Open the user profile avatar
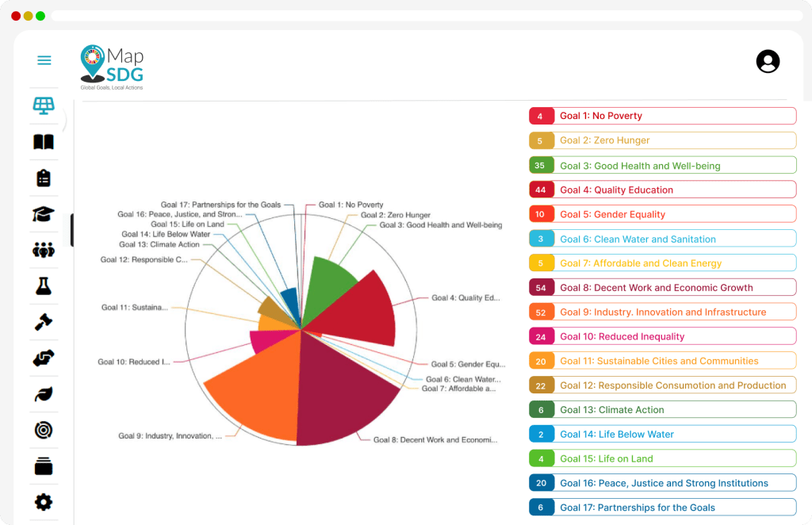This screenshot has width=812, height=525. [768, 61]
